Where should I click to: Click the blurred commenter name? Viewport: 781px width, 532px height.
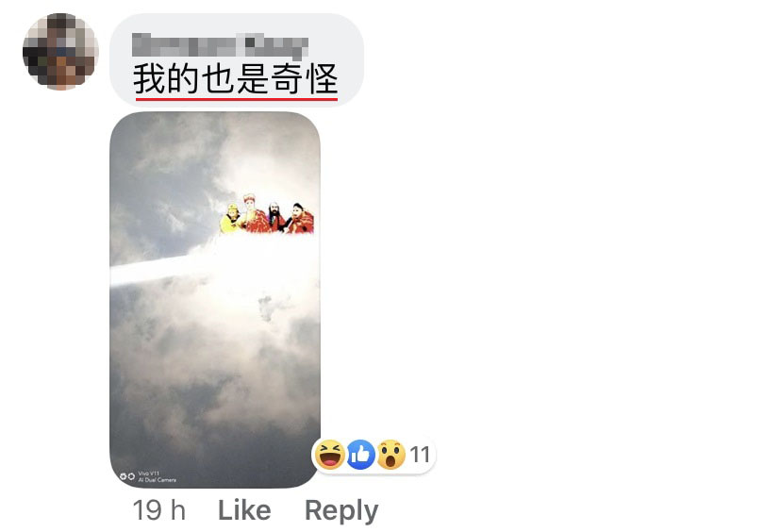220,45
